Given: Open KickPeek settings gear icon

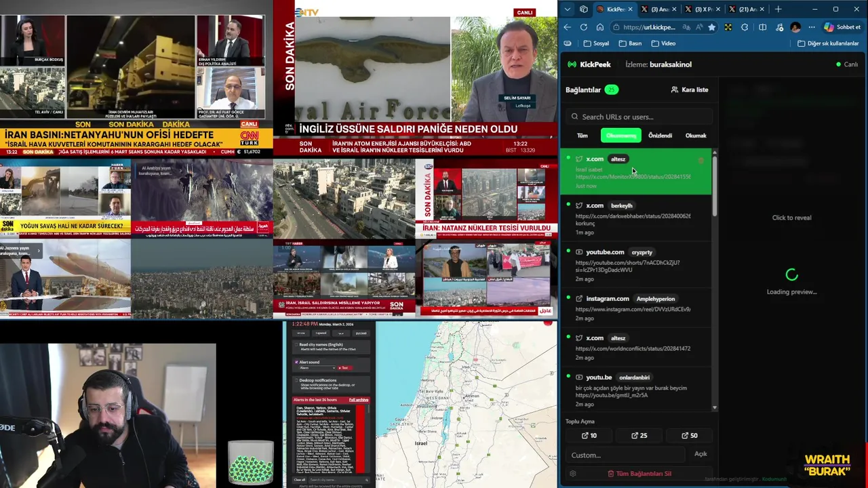Looking at the screenshot, I should tap(573, 474).
